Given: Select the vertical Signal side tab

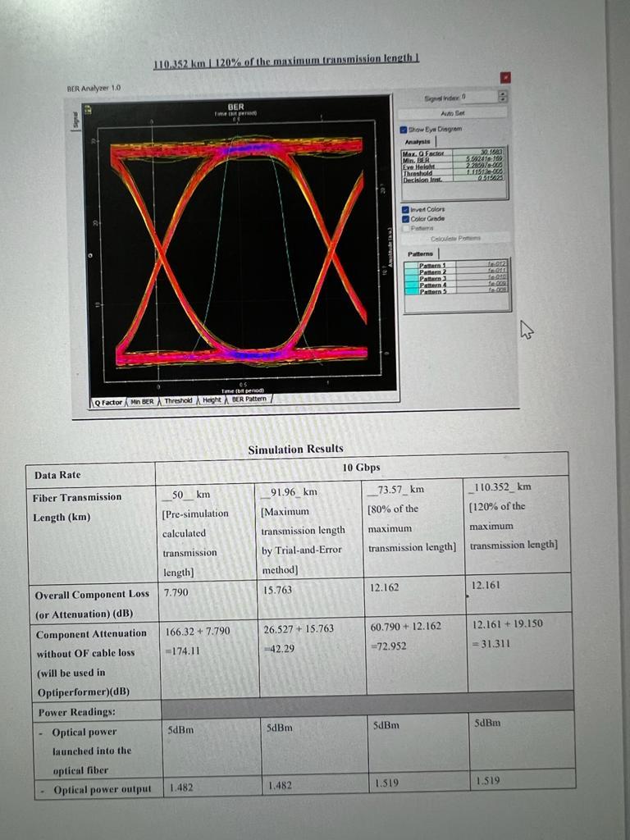Looking at the screenshot, I should point(75,118).
